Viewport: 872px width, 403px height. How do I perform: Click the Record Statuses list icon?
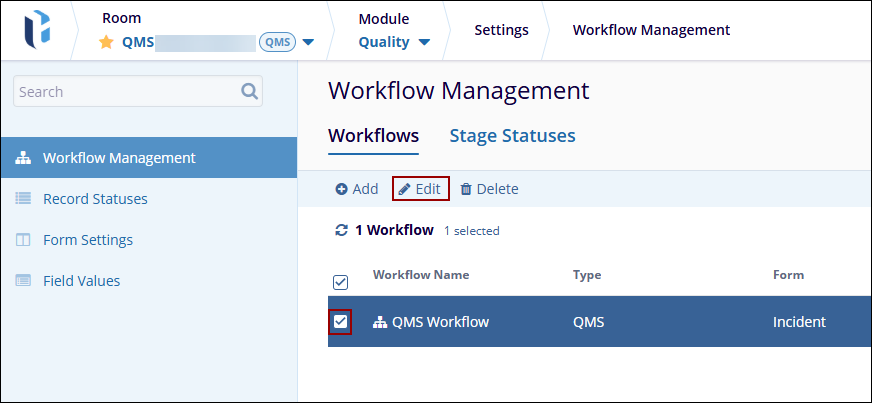tap(23, 199)
